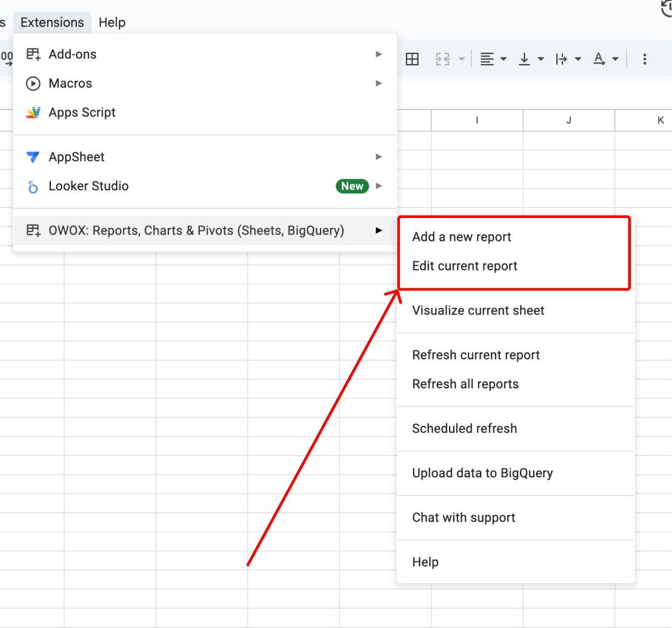
Task: Open the Macros submenu
Action: (x=205, y=84)
